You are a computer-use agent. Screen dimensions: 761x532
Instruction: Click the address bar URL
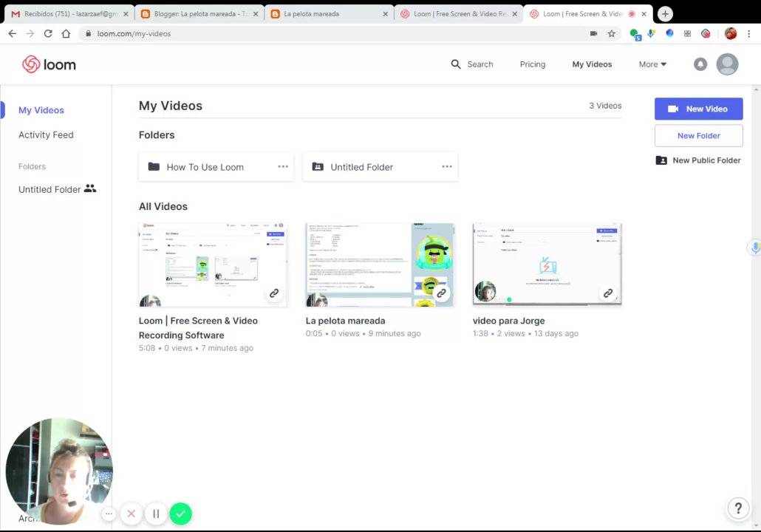134,33
